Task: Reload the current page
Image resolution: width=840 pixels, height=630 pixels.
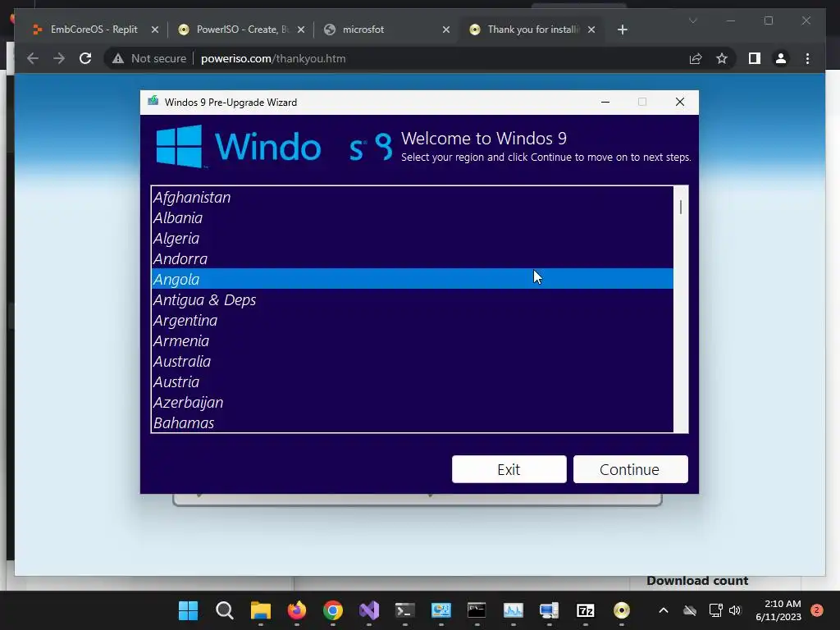Action: pos(85,58)
